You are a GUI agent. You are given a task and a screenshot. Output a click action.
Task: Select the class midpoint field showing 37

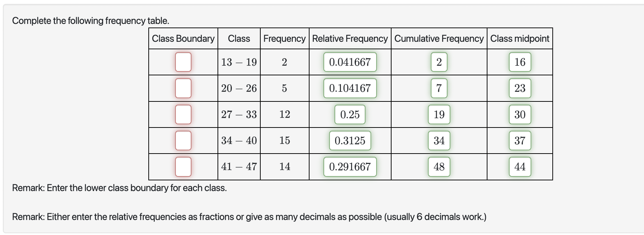pos(520,140)
